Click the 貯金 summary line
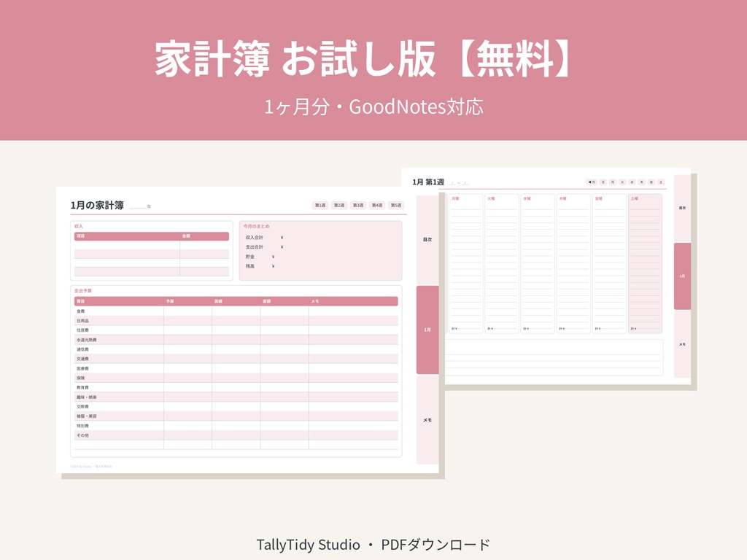 point(260,257)
